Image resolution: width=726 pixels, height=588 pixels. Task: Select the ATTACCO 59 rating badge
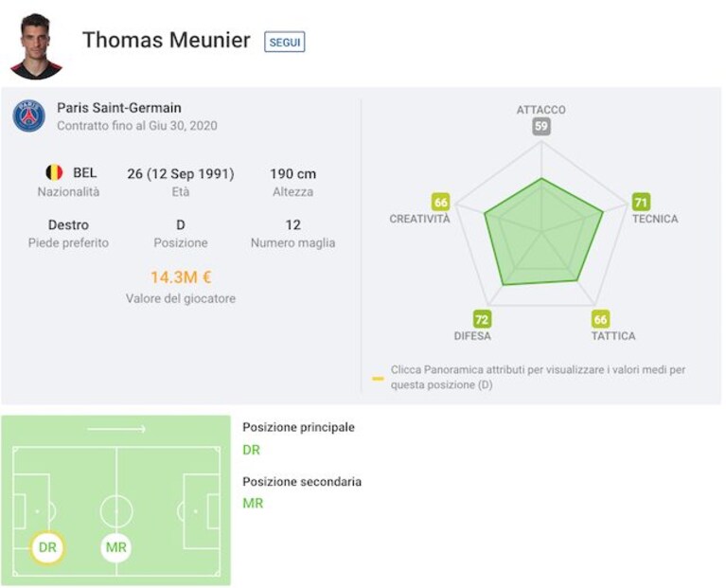(540, 126)
